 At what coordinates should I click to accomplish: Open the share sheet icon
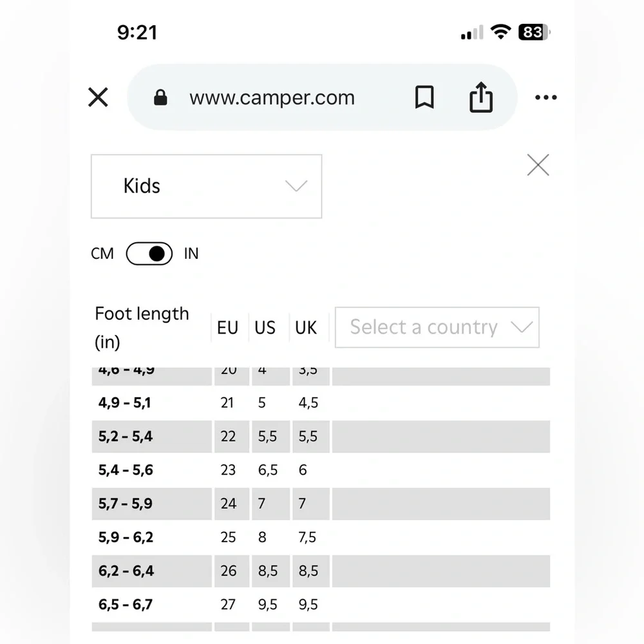[x=481, y=97]
